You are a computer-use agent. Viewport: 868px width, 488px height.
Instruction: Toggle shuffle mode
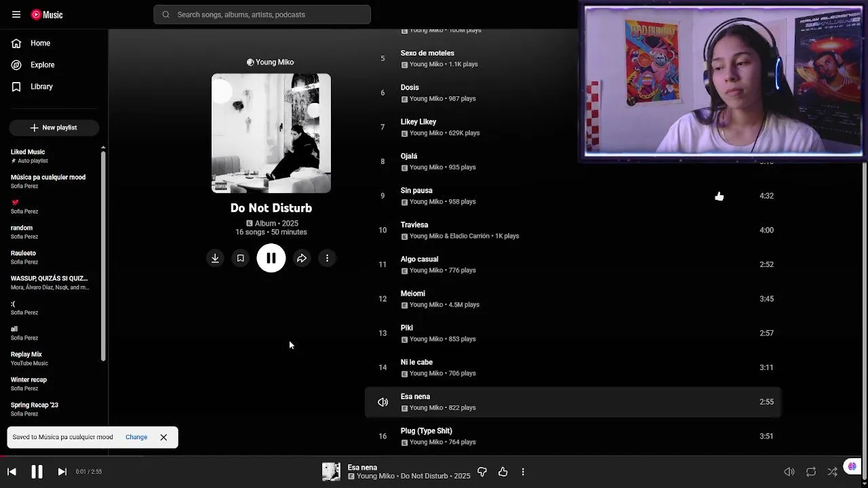(x=832, y=472)
